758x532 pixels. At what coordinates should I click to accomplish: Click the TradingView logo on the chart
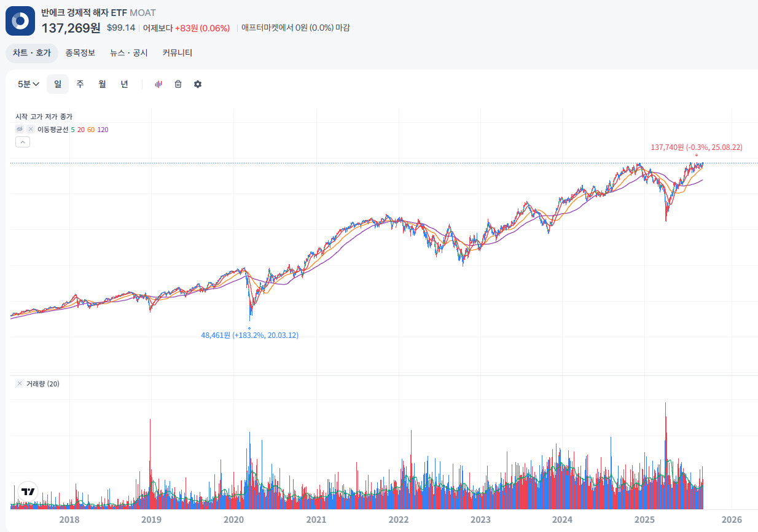click(x=28, y=491)
